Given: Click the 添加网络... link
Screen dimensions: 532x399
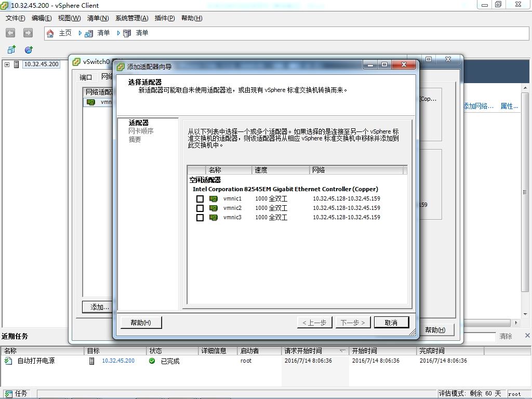Looking at the screenshot, I should [478, 106].
